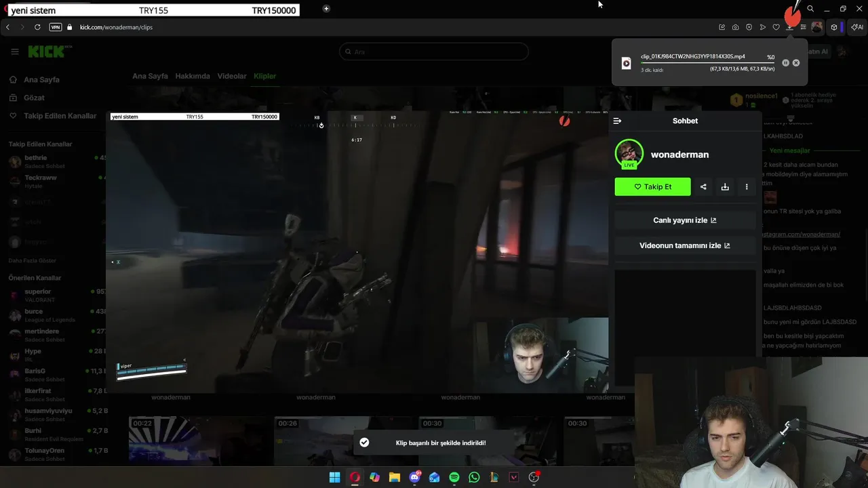
Task: Reload the kick.com page
Action: click(37, 27)
